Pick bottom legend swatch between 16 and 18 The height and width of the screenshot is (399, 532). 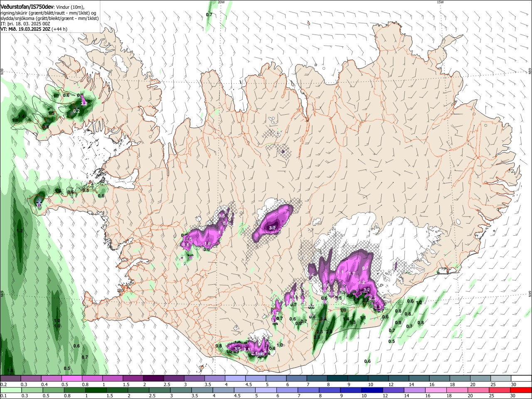click(436, 390)
